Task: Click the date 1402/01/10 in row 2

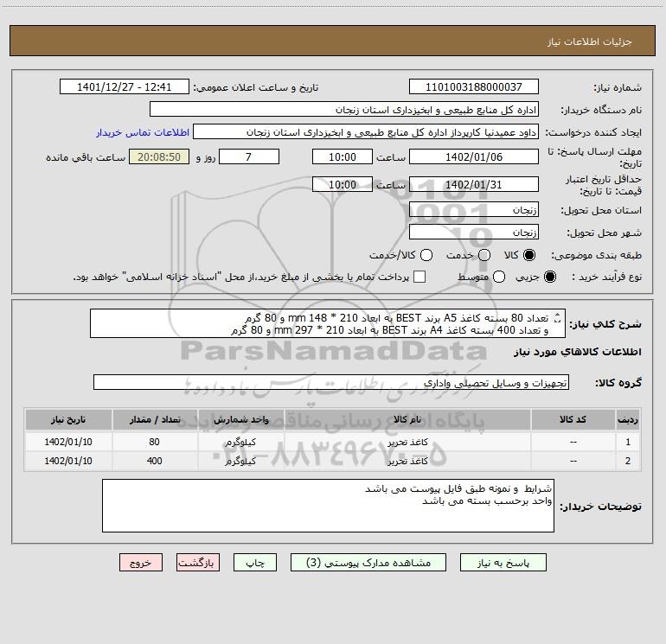Action: click(x=68, y=461)
